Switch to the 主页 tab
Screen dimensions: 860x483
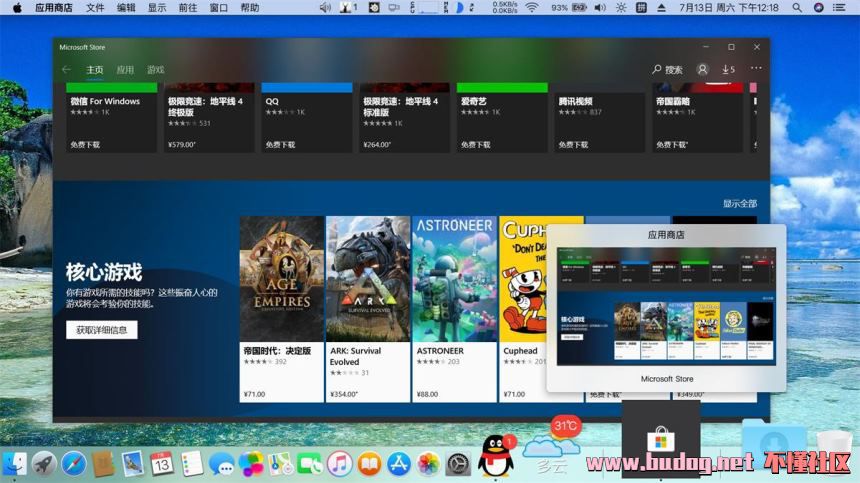95,70
